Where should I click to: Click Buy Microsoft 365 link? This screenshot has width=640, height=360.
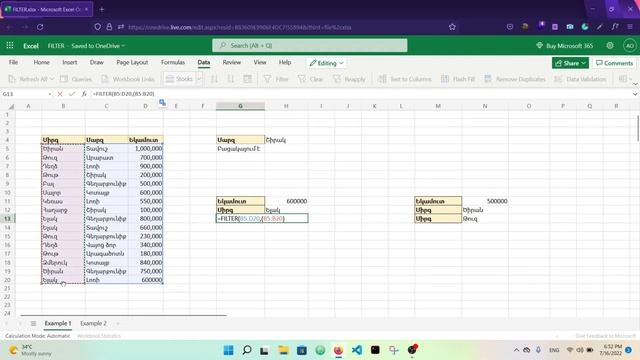click(x=564, y=46)
